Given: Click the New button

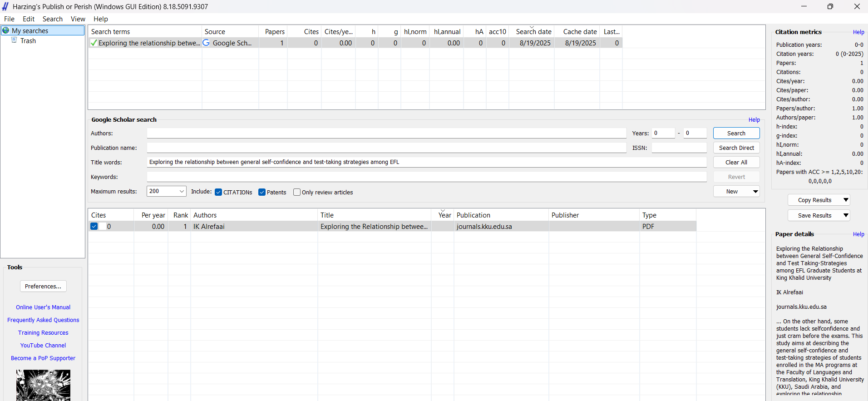Looking at the screenshot, I should [732, 192].
